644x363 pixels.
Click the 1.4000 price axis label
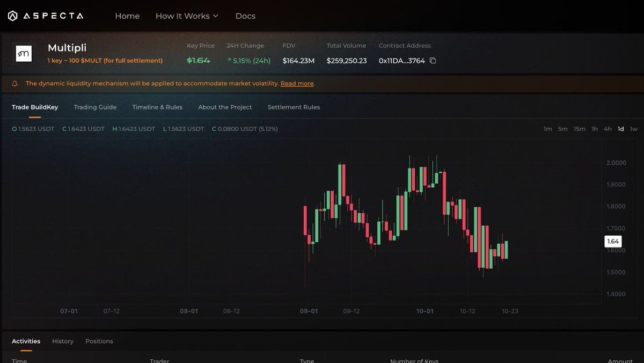point(616,294)
